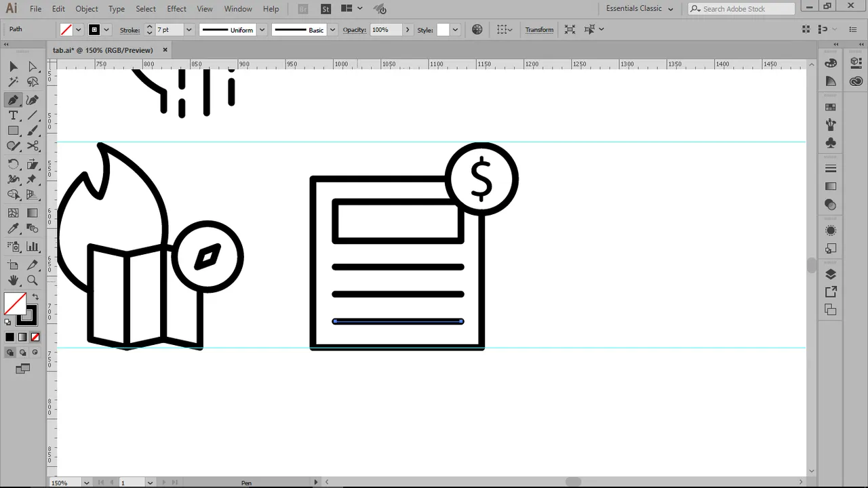Open the Brushes panel icon
The image size is (868, 488).
[831, 125]
